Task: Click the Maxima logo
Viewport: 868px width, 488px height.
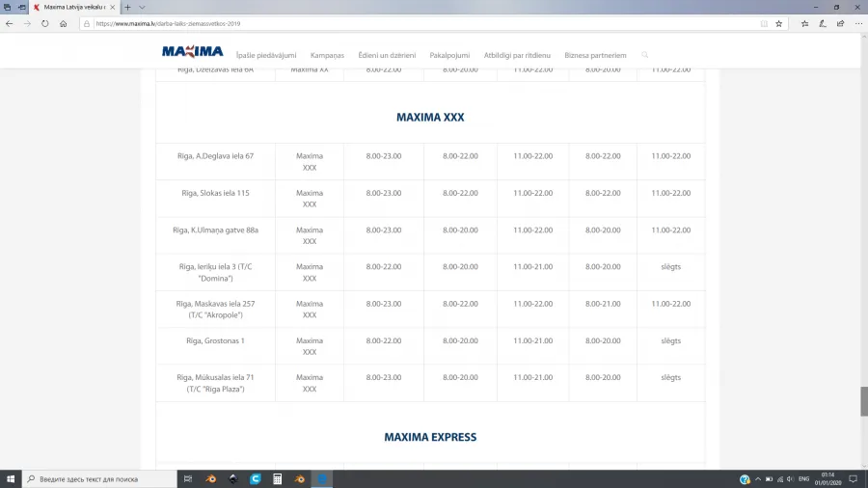Action: [193, 51]
